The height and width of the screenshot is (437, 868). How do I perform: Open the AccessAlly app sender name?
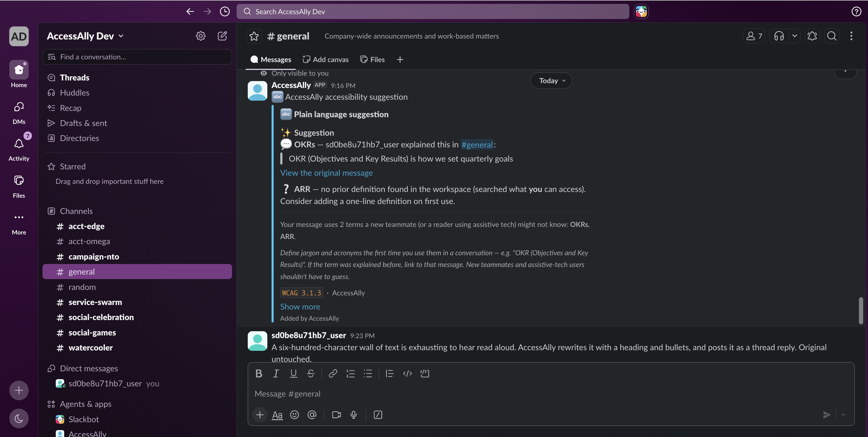pyautogui.click(x=291, y=85)
